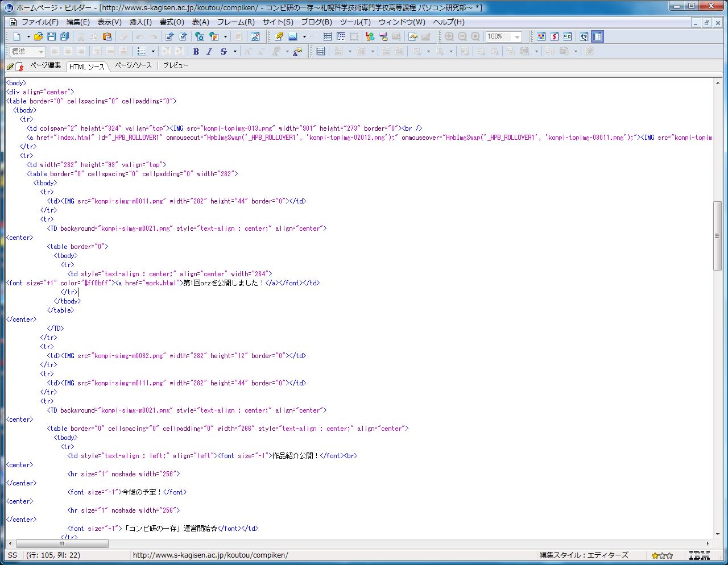The width and height of the screenshot is (728, 565).
Task: Insert an image with the picture icon
Action: (293, 36)
